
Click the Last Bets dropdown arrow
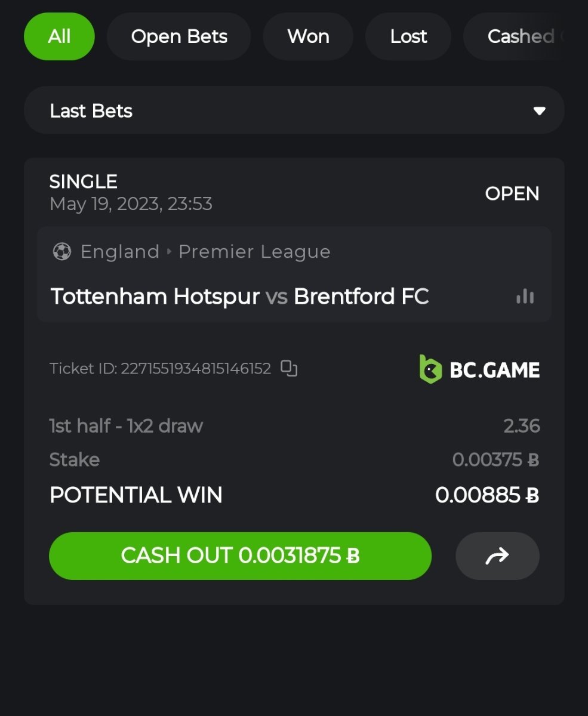pyautogui.click(x=539, y=111)
